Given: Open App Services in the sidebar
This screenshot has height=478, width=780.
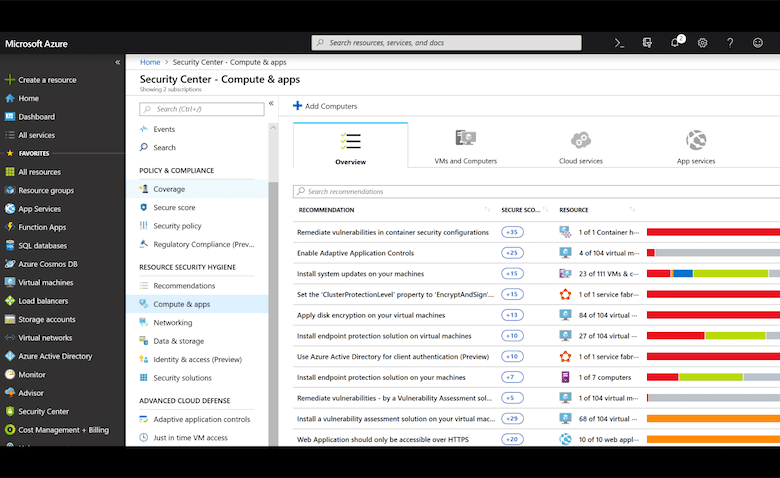Looking at the screenshot, I should point(39,208).
